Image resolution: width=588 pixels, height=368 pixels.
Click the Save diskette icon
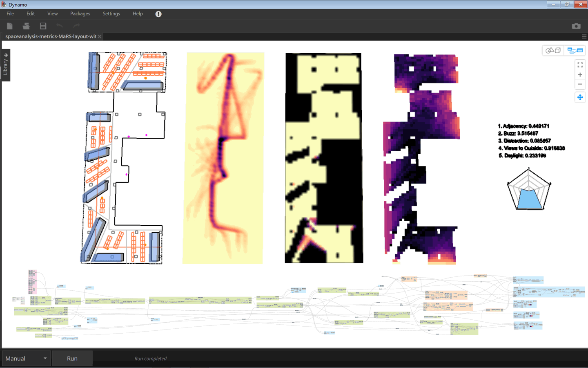[43, 26]
